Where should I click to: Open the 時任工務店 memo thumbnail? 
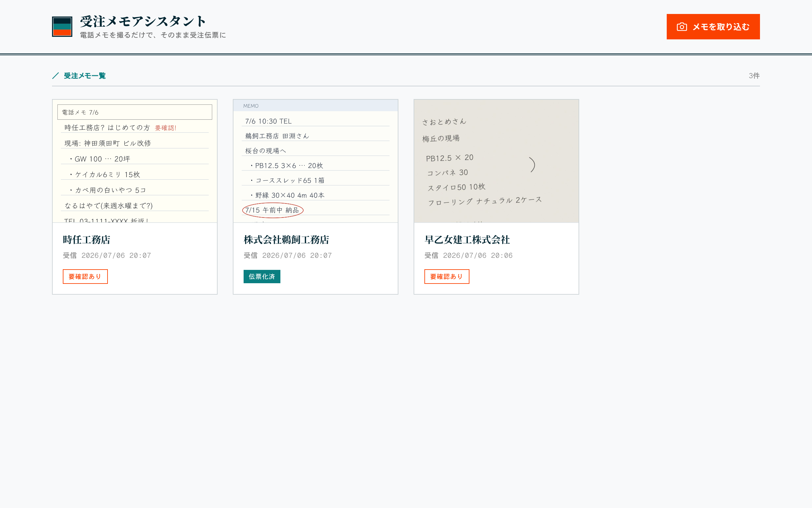point(135,161)
